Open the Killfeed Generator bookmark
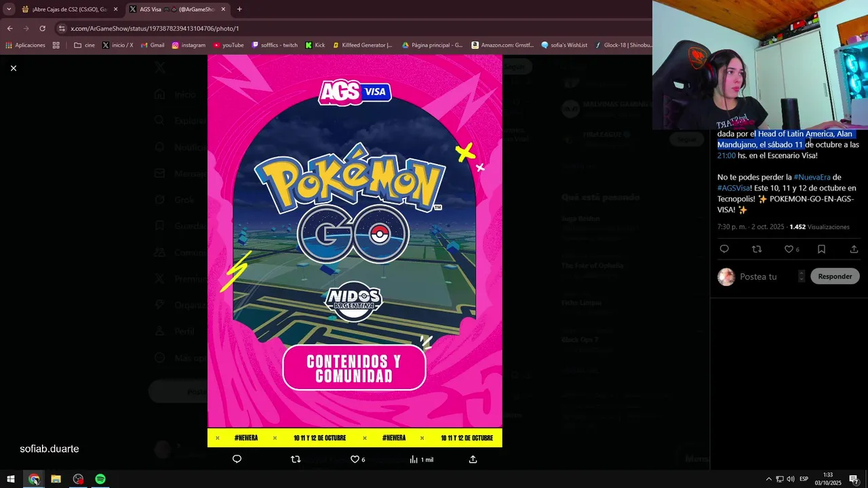Viewport: 868px width, 488px height. click(362, 45)
